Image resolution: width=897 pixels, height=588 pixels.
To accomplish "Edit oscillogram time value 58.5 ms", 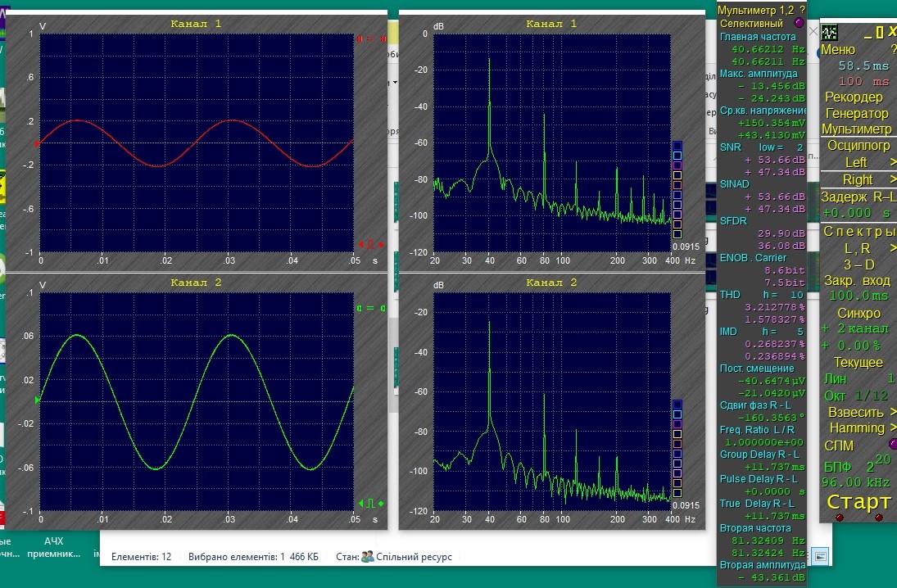I will point(863,66).
